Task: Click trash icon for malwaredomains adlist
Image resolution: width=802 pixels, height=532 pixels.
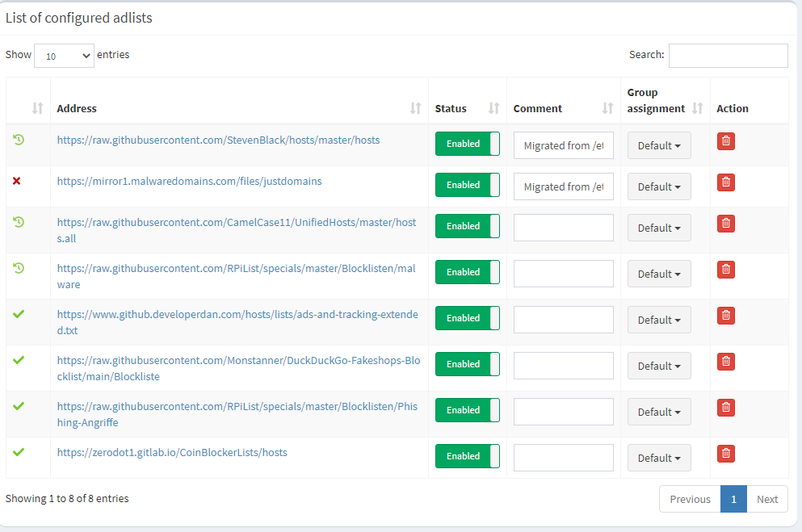Action: tap(726, 182)
